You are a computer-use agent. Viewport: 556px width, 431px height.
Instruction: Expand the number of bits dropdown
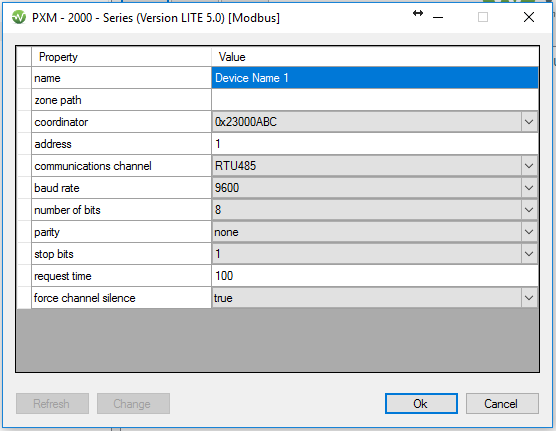[x=529, y=210]
